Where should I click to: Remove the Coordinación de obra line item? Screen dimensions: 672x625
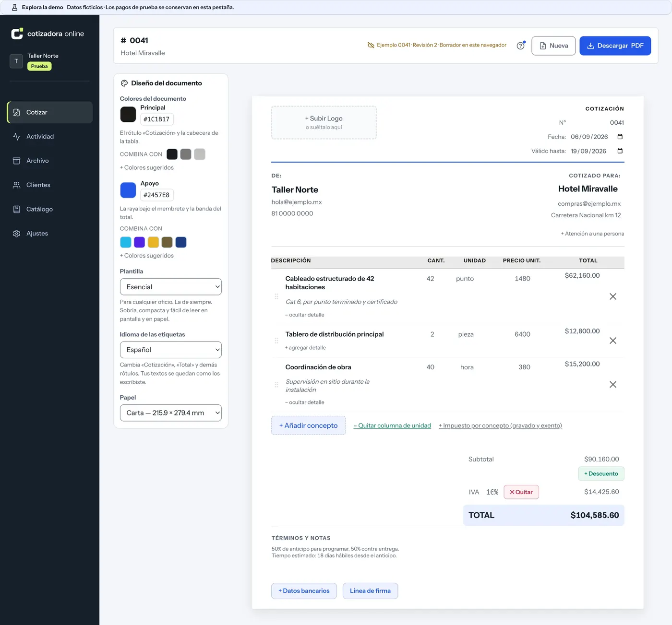613,384
